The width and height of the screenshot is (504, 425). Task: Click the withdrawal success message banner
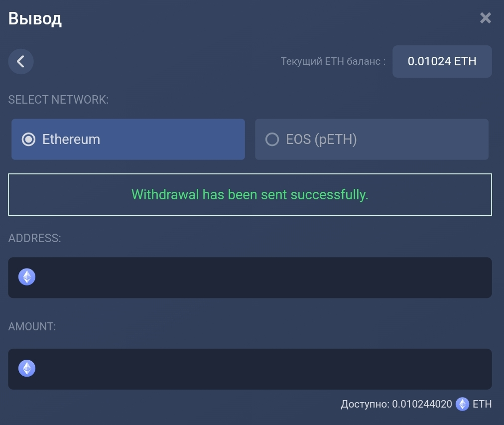tap(250, 194)
